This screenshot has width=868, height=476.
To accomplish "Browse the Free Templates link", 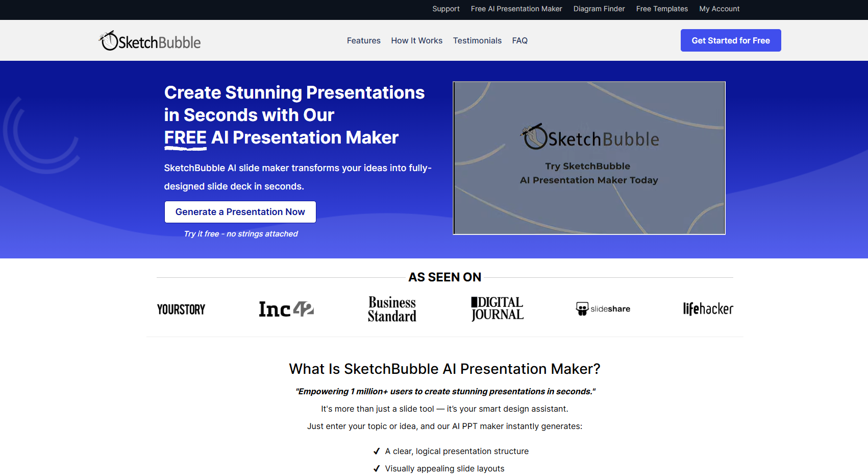I will tap(662, 9).
